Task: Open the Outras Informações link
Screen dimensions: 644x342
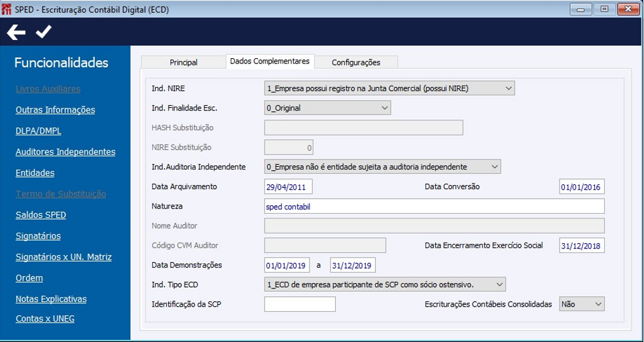Action: click(x=55, y=110)
